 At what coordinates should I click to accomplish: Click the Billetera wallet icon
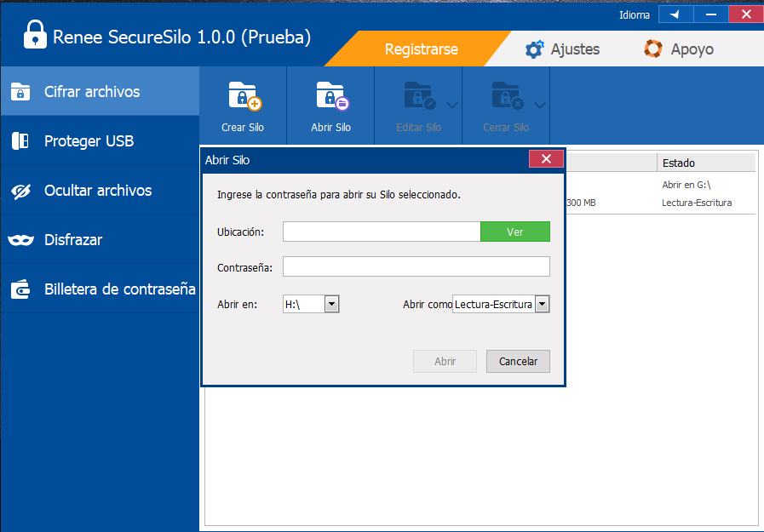tap(20, 289)
